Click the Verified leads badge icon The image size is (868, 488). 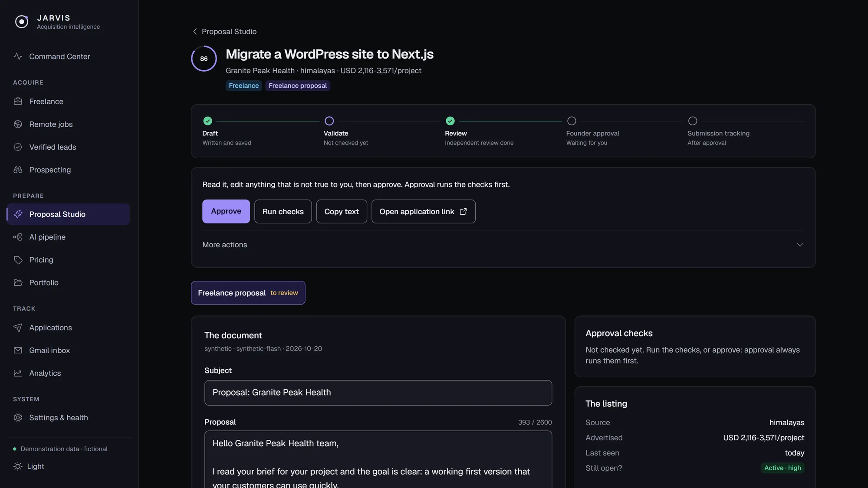(18, 147)
